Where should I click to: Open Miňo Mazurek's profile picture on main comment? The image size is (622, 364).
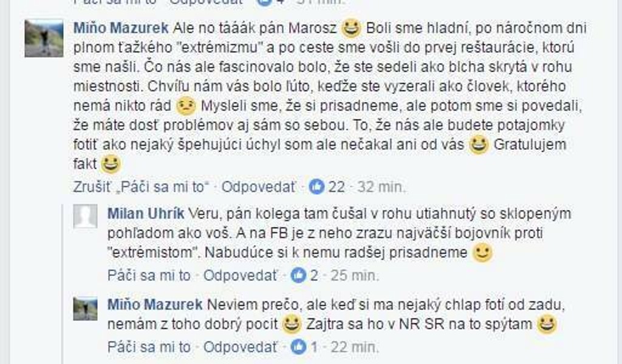pos(44,38)
